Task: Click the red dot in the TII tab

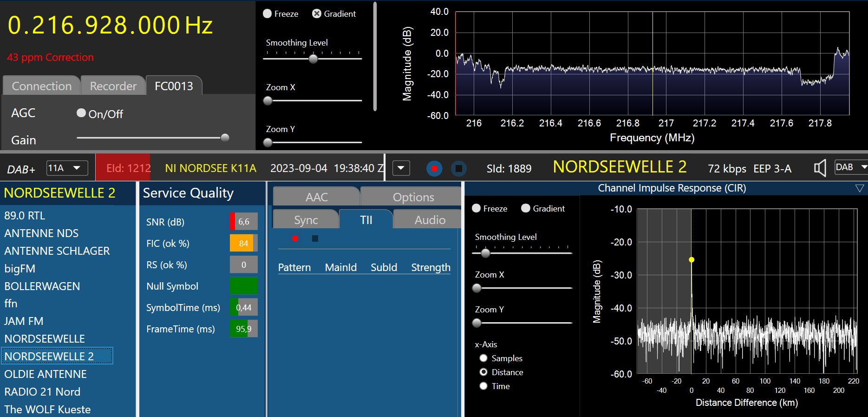Action: tap(295, 238)
